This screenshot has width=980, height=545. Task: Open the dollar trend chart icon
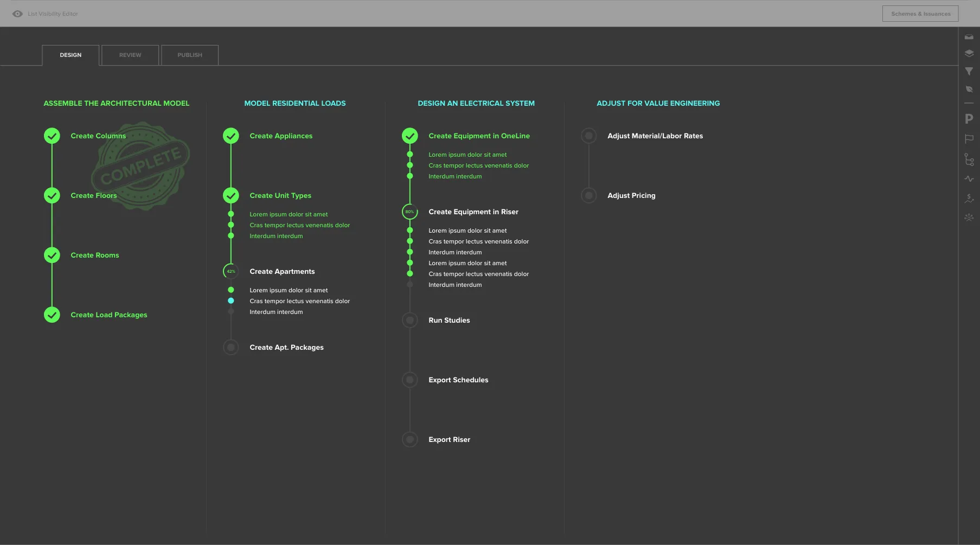pos(969,198)
